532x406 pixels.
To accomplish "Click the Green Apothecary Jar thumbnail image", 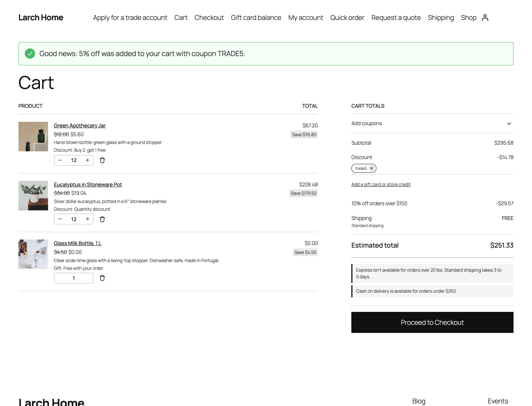I will [x=33, y=137].
